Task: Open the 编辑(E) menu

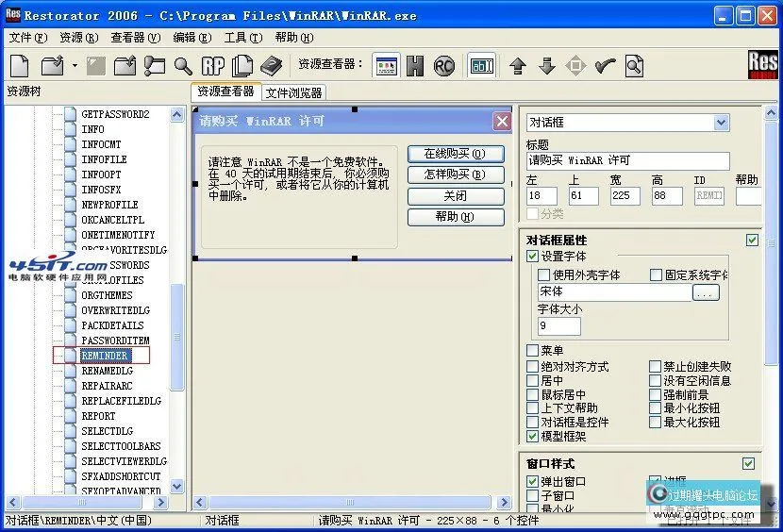Action: 192,38
